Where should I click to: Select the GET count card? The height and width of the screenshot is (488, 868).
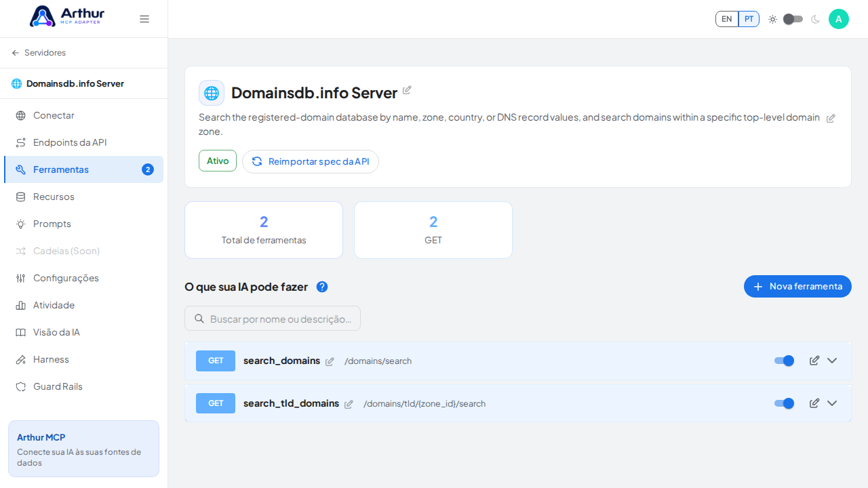click(433, 230)
